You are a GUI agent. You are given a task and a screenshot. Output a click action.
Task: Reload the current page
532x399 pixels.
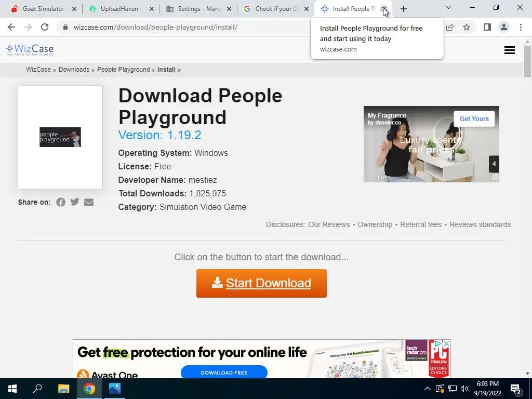coord(45,27)
